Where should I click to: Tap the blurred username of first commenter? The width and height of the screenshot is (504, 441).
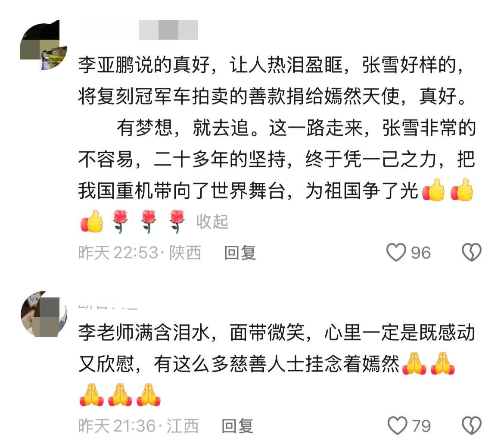pos(139,30)
